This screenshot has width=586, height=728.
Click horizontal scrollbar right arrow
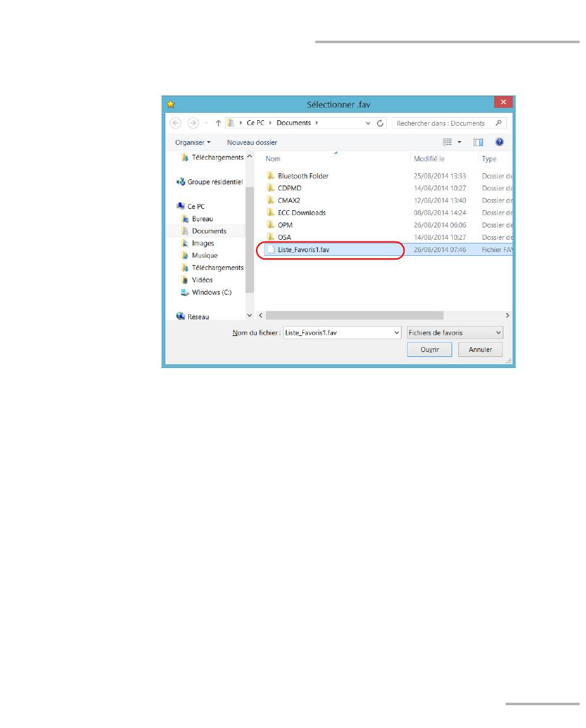[507, 315]
